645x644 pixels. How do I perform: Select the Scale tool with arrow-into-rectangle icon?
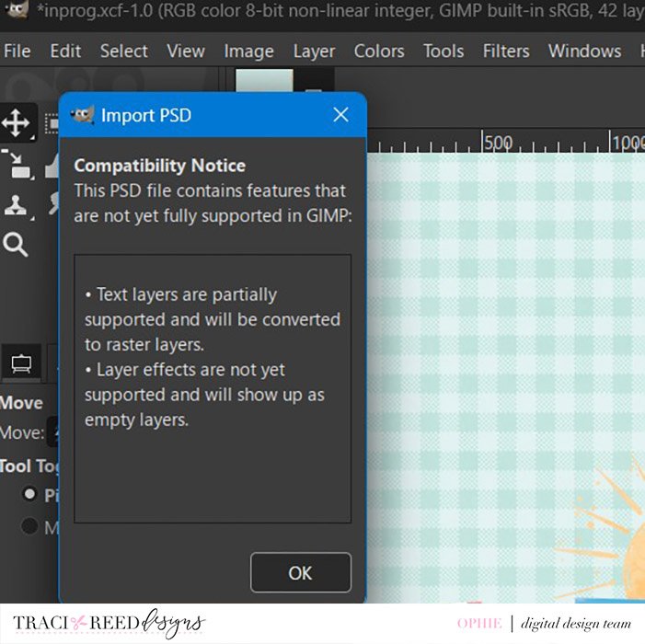click(17, 165)
